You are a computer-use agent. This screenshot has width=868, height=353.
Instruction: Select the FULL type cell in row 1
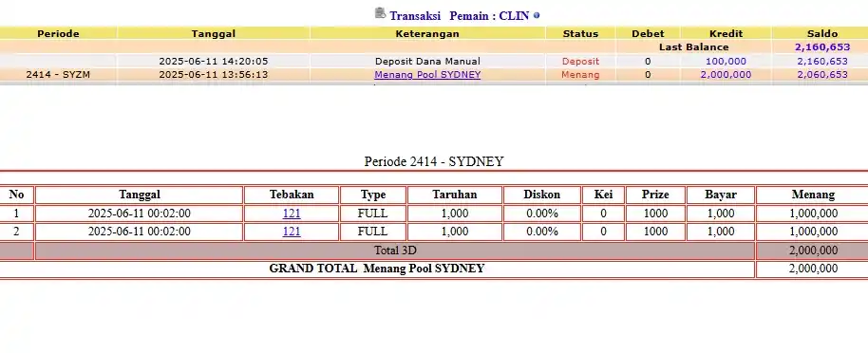coord(373,213)
